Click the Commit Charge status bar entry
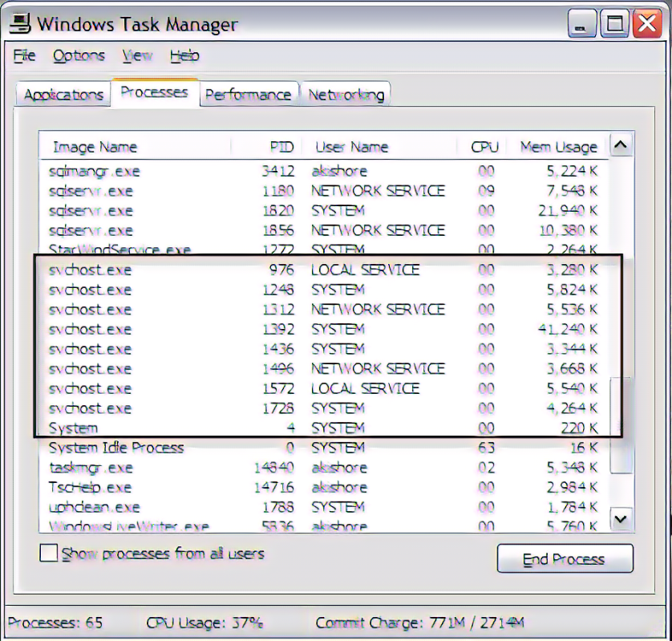Viewport: 672px width, 641px height. 420,623
